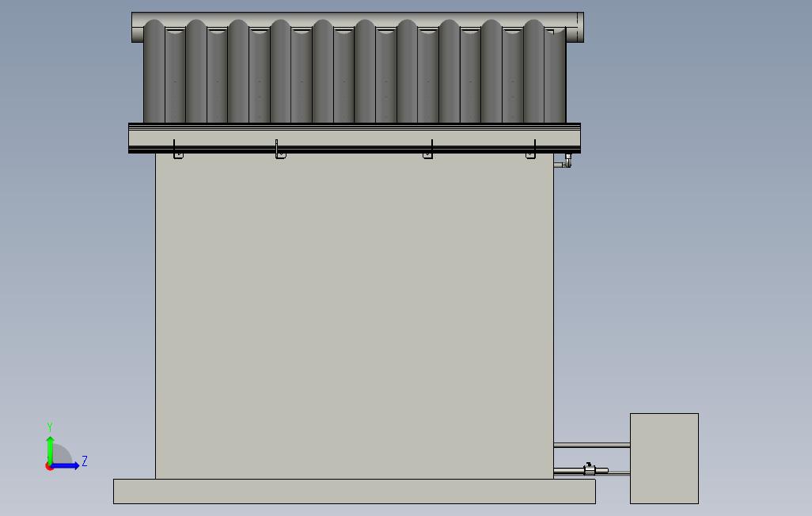
Task: Click the blue Z axis of the orientation triad
Action: point(65,466)
